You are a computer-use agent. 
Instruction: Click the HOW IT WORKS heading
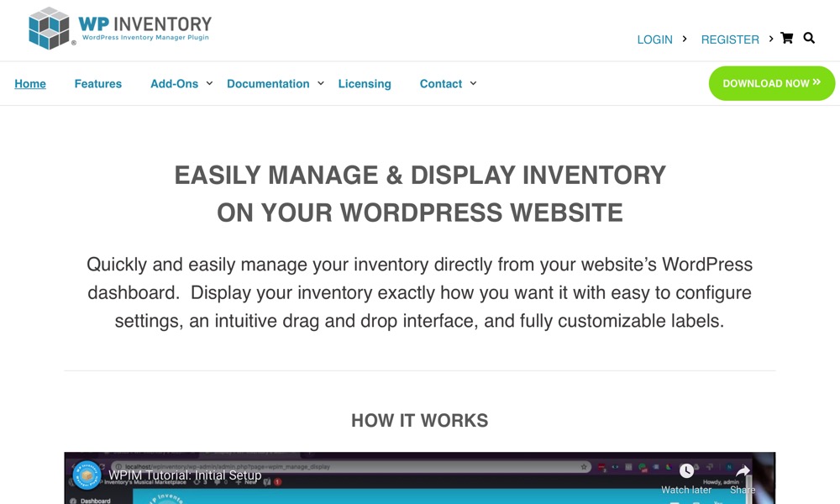pyautogui.click(x=419, y=421)
